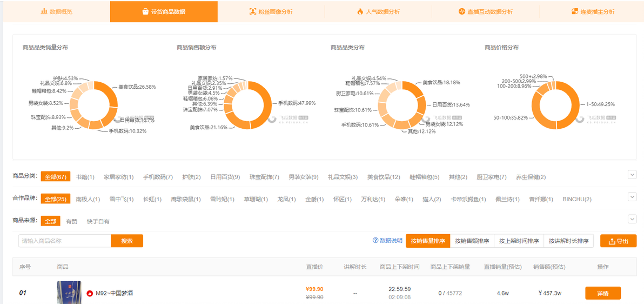The width and height of the screenshot is (644, 304).
Task: Click the face-scan icon in 粉丝画像分析
Action: 253,11
